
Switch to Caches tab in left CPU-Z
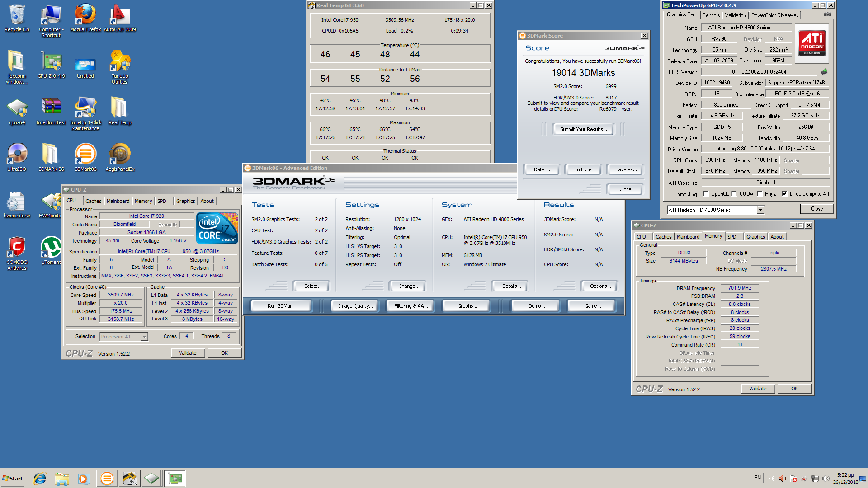click(94, 201)
